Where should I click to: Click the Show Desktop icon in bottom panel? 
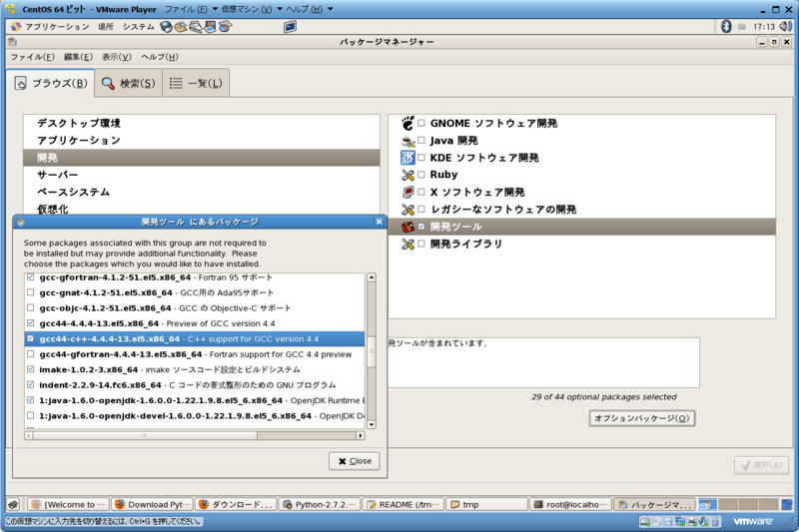[14, 504]
